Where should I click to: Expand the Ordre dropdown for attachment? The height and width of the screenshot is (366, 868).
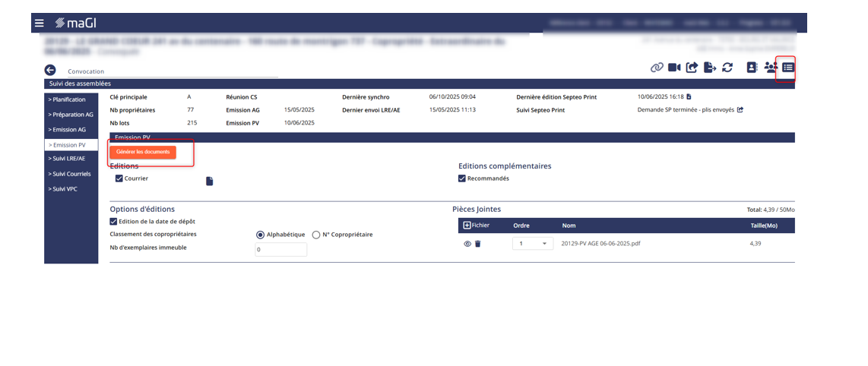532,244
